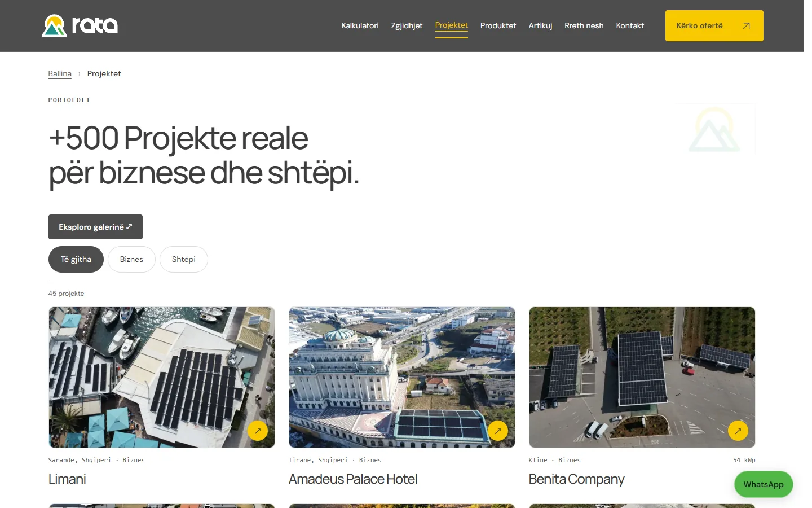Click arrow icon in Kërko ofertë button
This screenshot has height=508, width=812.
(746, 26)
